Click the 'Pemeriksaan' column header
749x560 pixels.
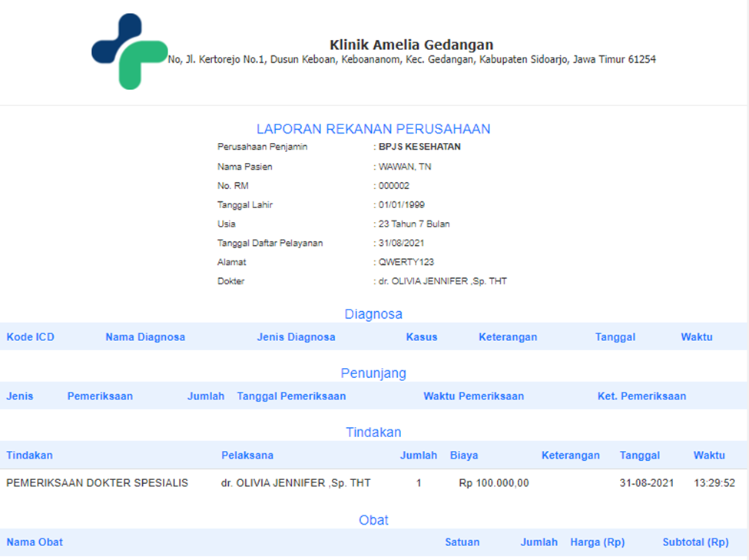100,396
